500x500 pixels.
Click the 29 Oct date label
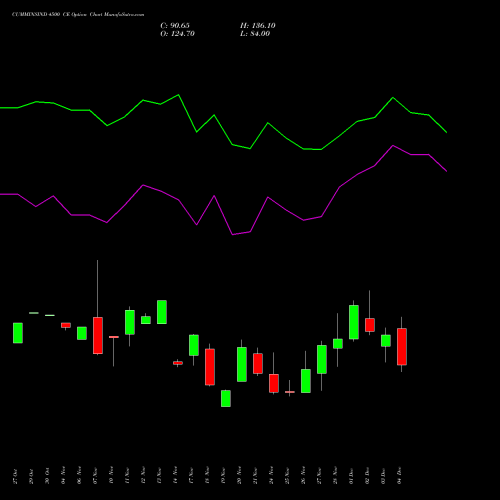[x=31, y=476]
